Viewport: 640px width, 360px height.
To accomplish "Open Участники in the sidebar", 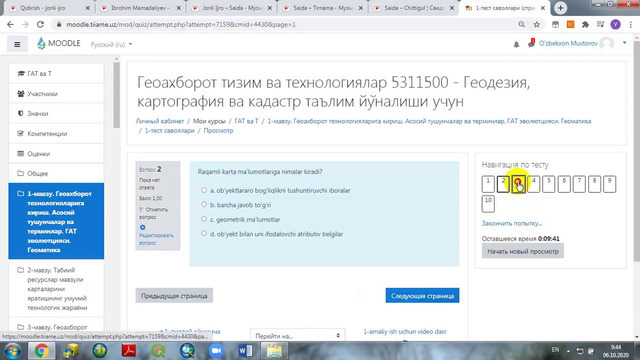I will tap(56, 93).
